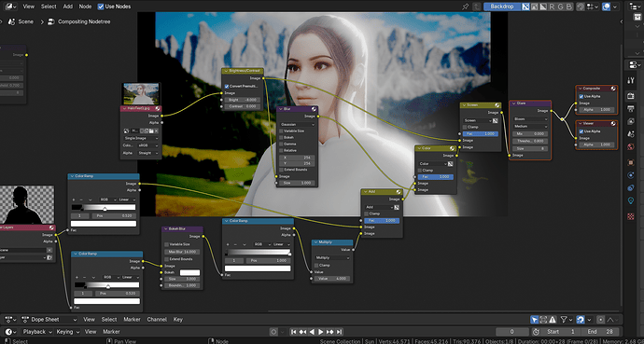The height and width of the screenshot is (344, 644).
Task: Click the Fac slider in Screen node
Action: [x=481, y=134]
